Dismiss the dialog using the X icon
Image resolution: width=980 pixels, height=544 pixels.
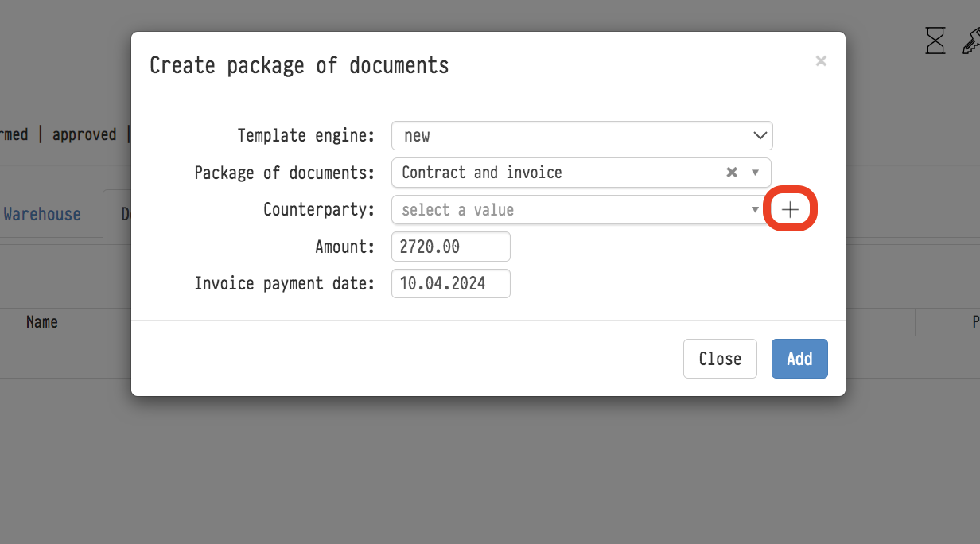coord(821,61)
